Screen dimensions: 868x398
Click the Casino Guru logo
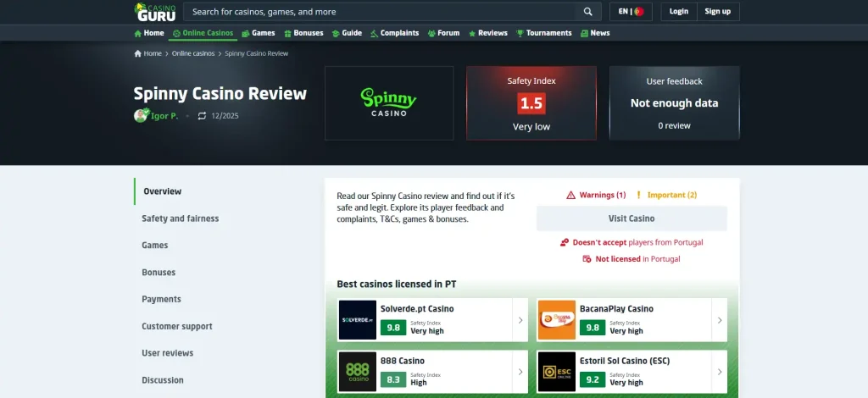tap(155, 12)
